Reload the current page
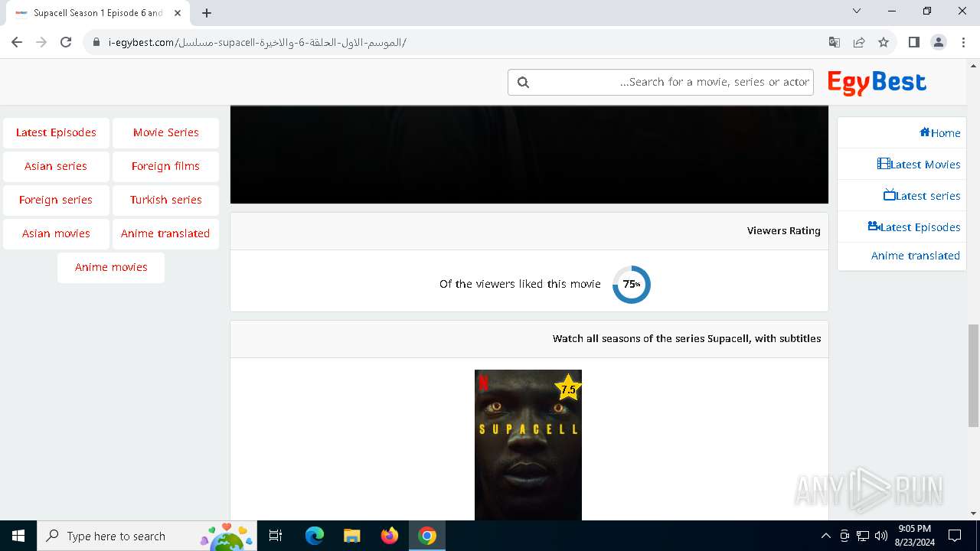Viewport: 980px width, 551px height. (x=66, y=42)
